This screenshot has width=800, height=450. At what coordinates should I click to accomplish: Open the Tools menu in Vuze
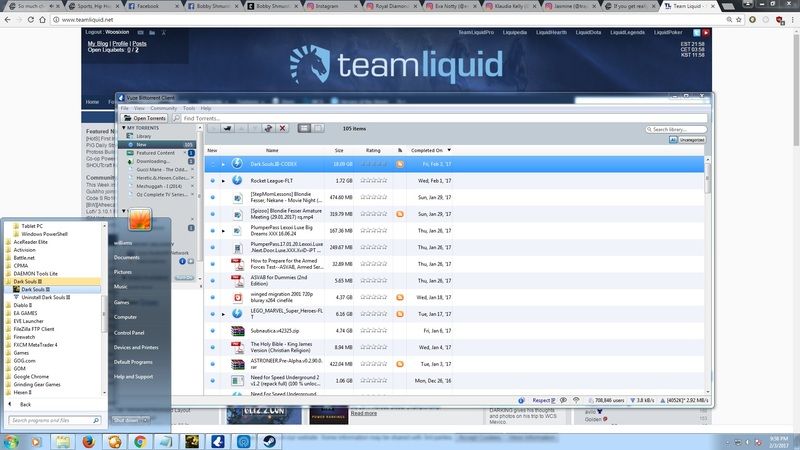click(x=189, y=108)
